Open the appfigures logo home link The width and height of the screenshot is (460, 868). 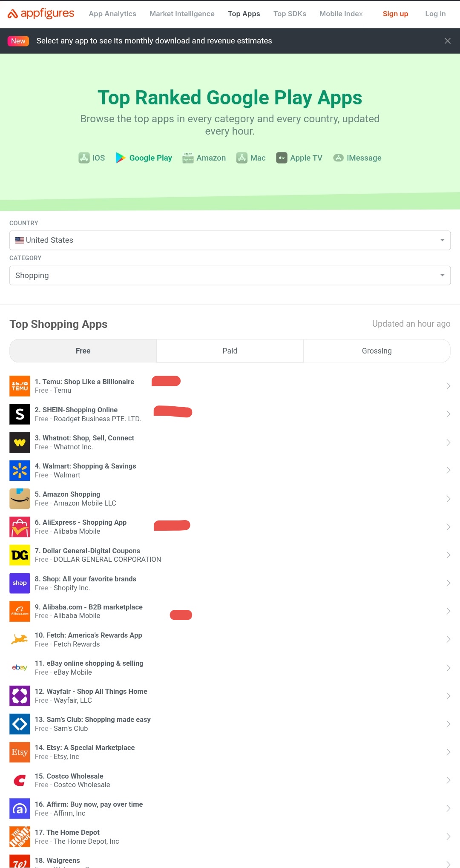pyautogui.click(x=41, y=14)
